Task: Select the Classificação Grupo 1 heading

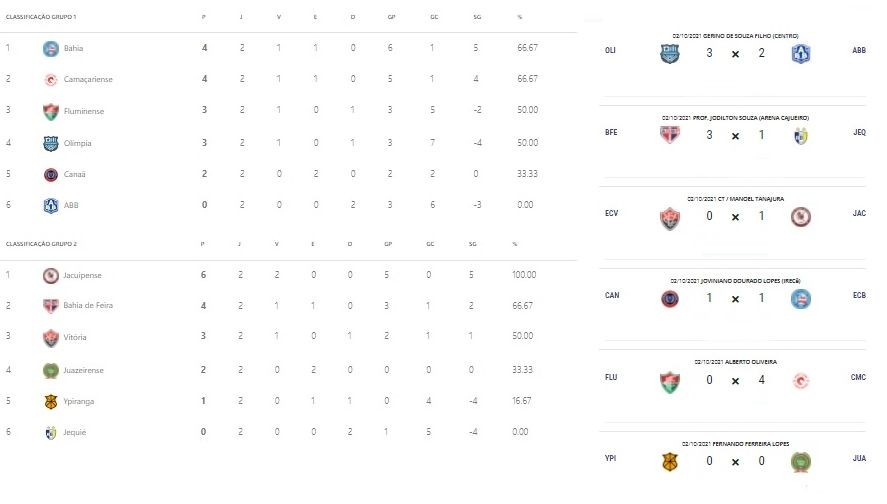Action: (x=41, y=17)
